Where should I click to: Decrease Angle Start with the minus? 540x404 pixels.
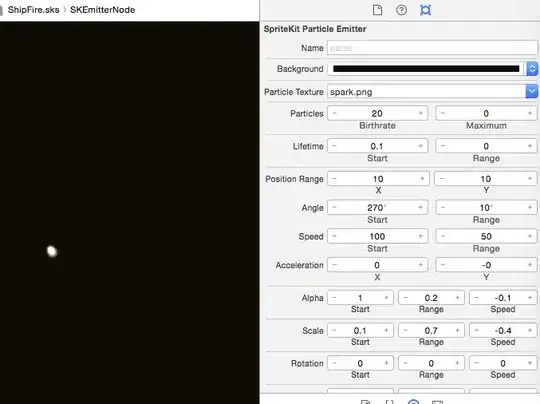point(334,208)
